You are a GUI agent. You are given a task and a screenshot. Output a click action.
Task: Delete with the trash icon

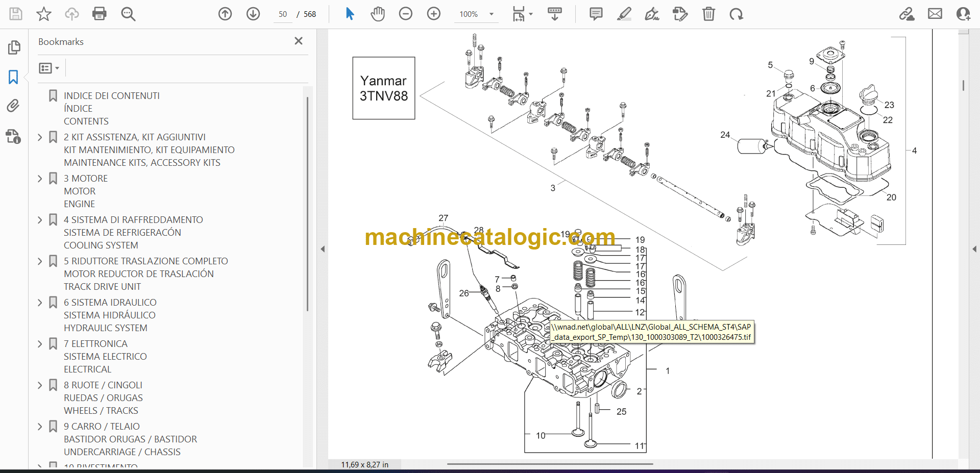708,14
